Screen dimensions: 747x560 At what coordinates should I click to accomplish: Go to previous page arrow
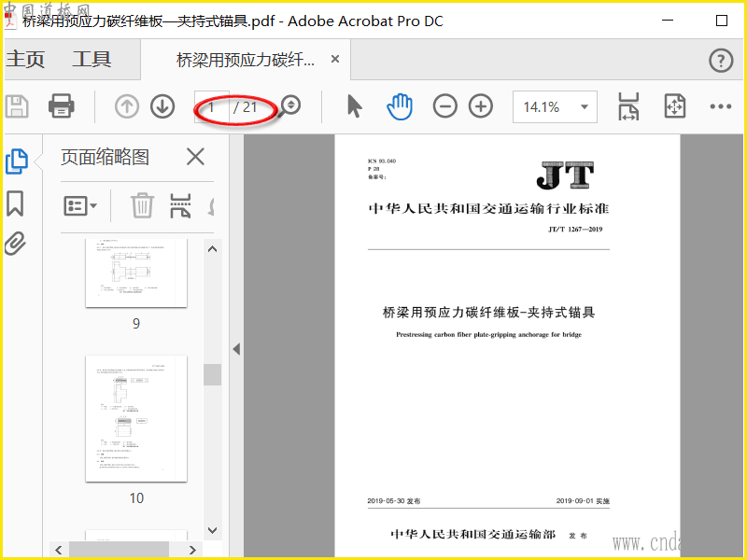click(x=127, y=106)
